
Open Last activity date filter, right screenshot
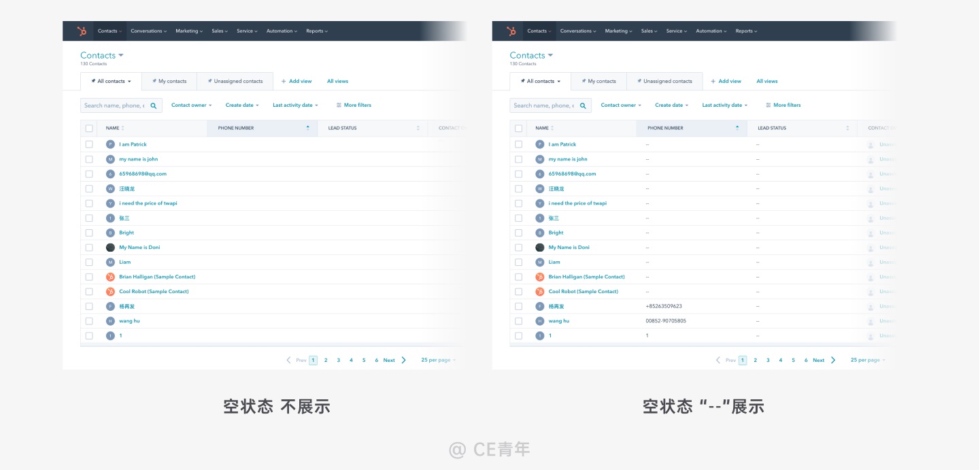coord(725,105)
